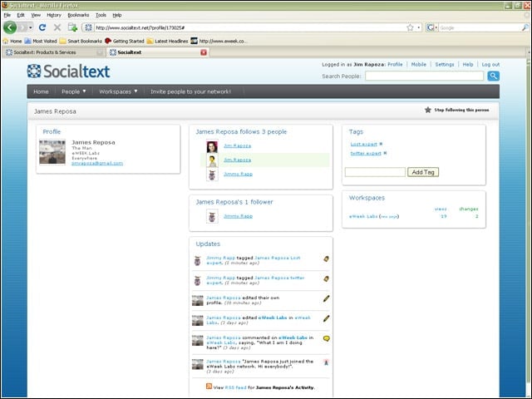Click the RSS feed link
The height and width of the screenshot is (399, 532).
click(x=235, y=387)
